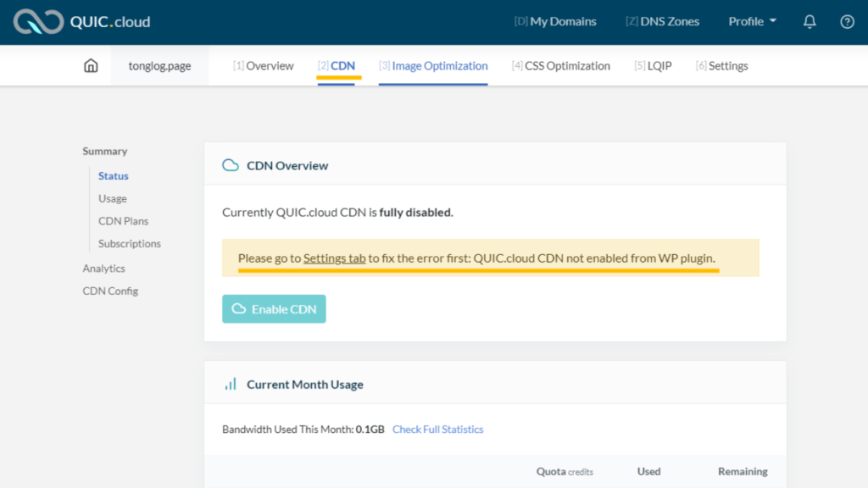Open the Settings tab in the navigation bar
This screenshot has width=868, height=488.
click(722, 65)
